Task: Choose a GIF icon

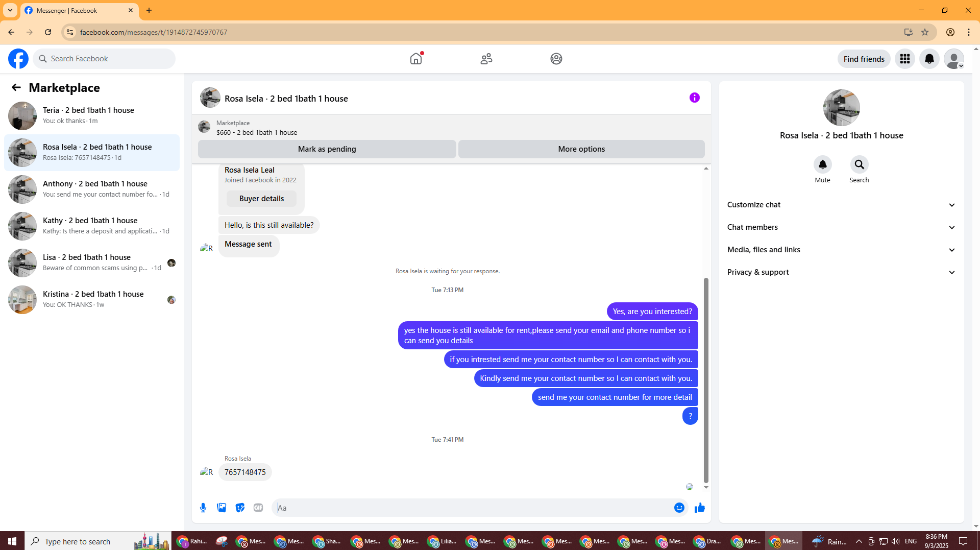Action: (x=258, y=508)
